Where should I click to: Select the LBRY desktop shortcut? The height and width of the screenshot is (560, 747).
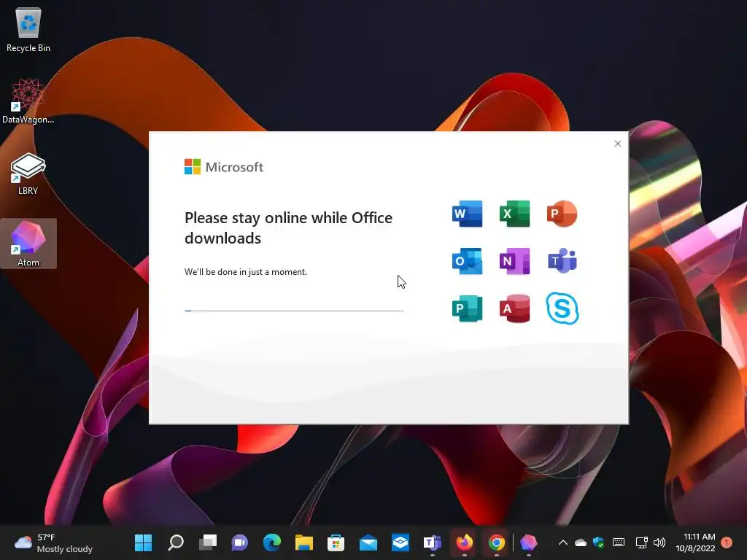(x=28, y=174)
